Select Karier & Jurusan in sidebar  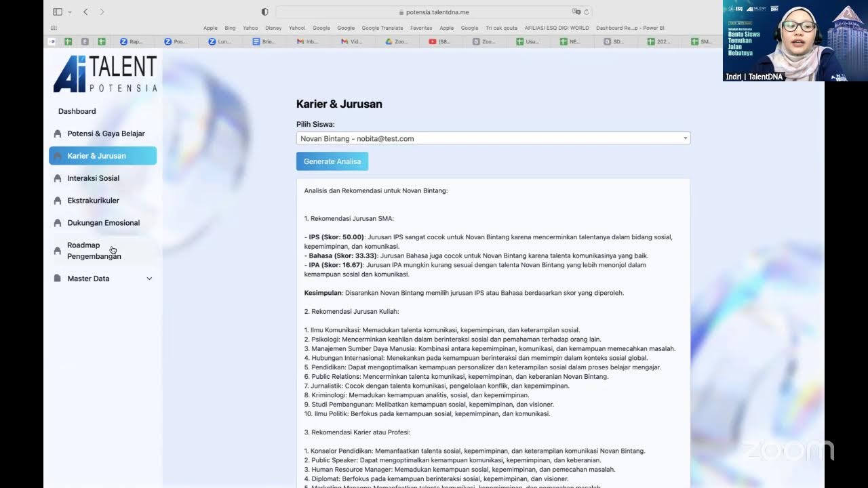[x=102, y=156]
